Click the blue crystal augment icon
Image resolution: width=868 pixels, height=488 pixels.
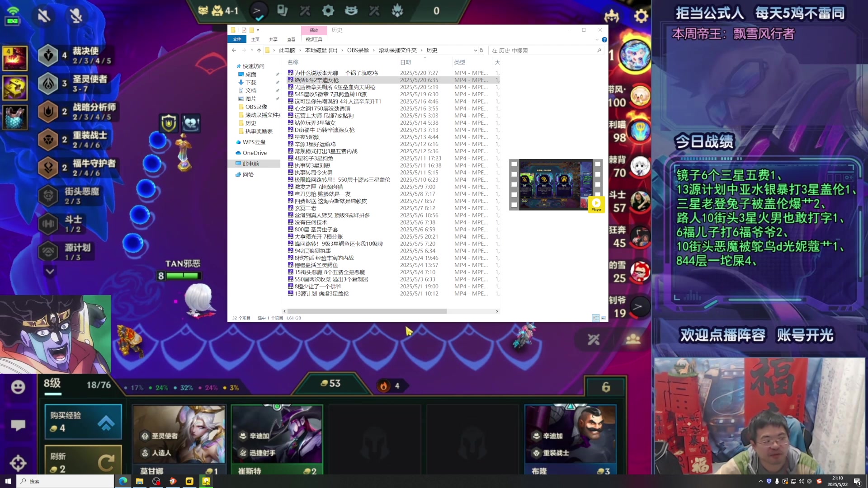15,117
